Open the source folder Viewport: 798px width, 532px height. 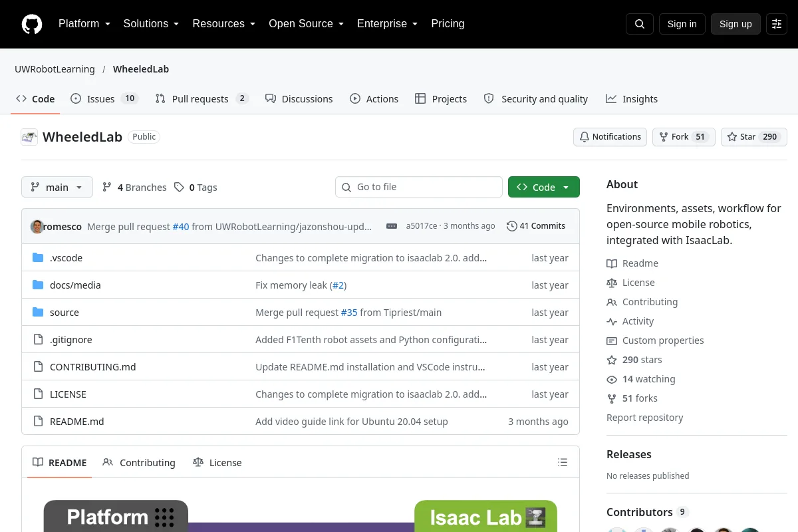[x=65, y=313]
